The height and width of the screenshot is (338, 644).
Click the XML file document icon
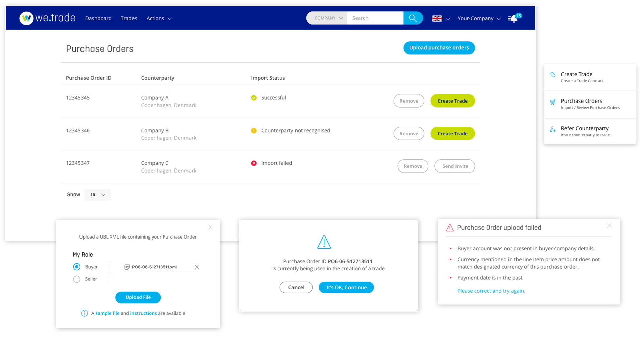(x=127, y=267)
